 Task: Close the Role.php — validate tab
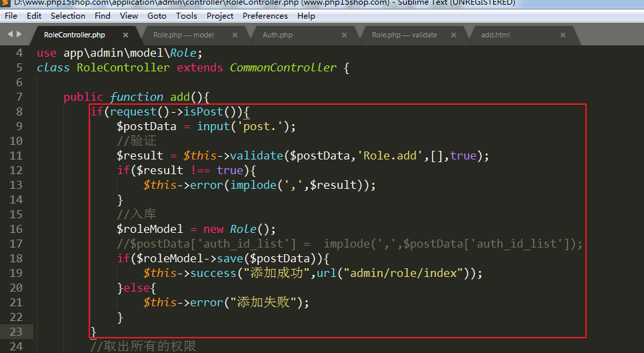pos(454,35)
